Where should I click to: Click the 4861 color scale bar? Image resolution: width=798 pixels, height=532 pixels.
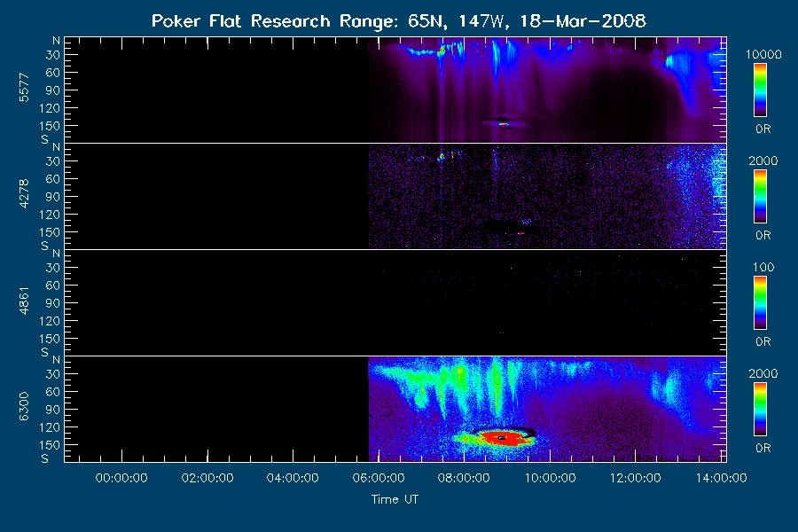point(760,303)
